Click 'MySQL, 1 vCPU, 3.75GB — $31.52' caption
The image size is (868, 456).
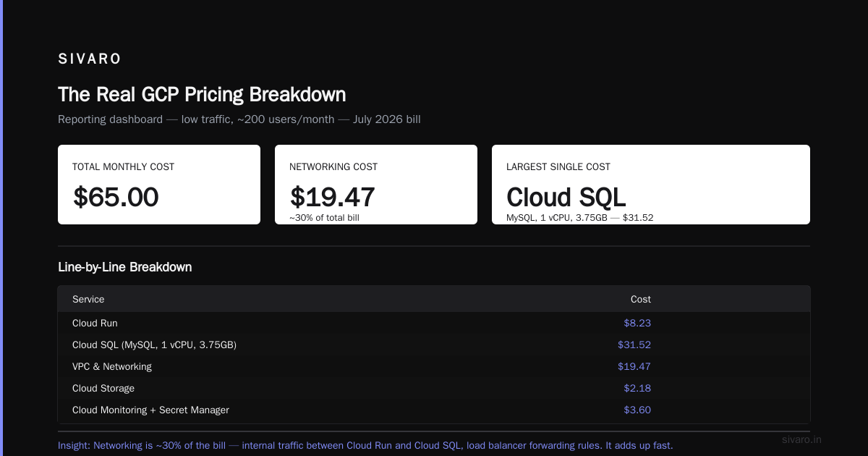coord(580,217)
